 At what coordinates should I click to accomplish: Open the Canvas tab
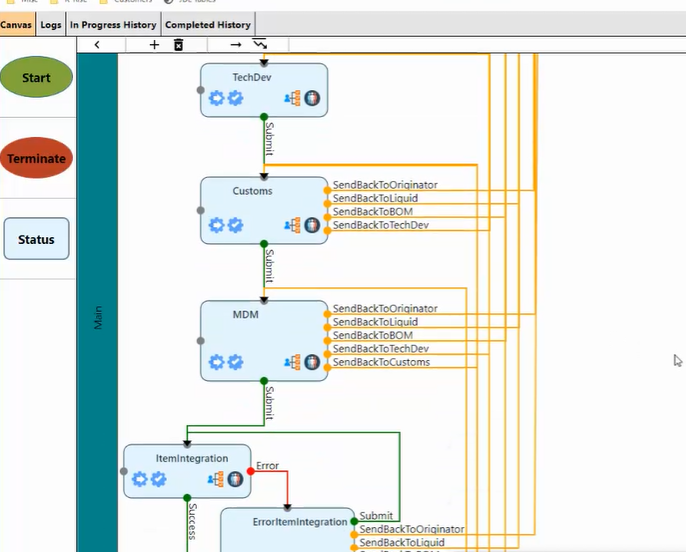(x=16, y=24)
